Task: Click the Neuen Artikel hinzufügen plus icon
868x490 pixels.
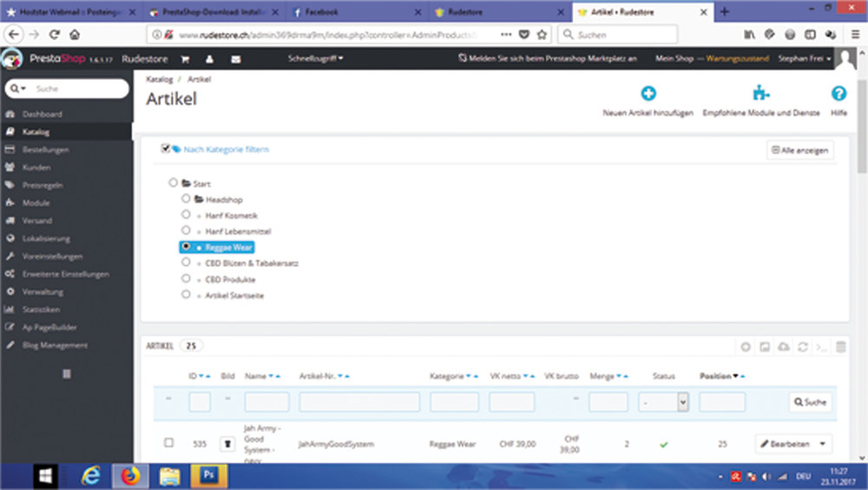Action: point(648,93)
